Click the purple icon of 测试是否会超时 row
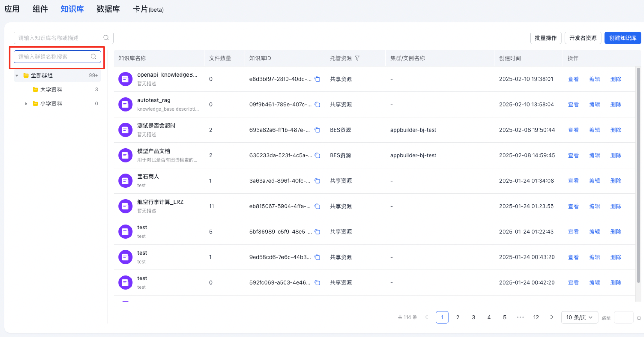Image resolution: width=644 pixels, height=337 pixels. coord(125,130)
